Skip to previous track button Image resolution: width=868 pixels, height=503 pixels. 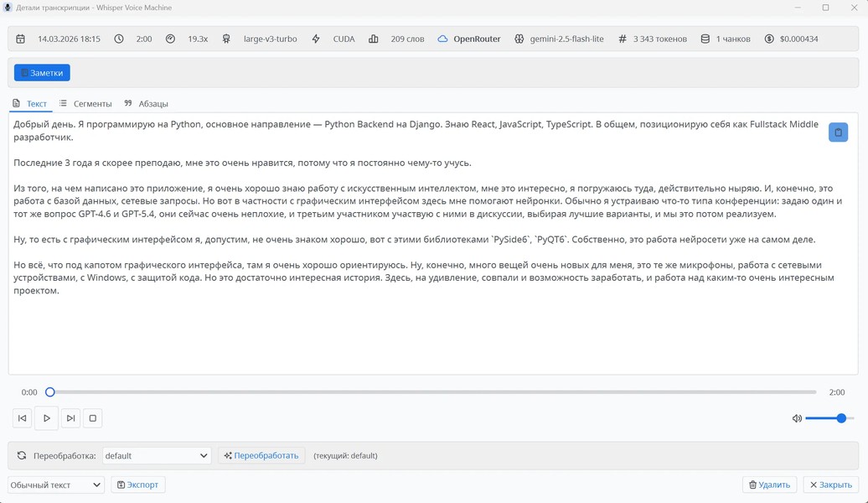tap(22, 418)
